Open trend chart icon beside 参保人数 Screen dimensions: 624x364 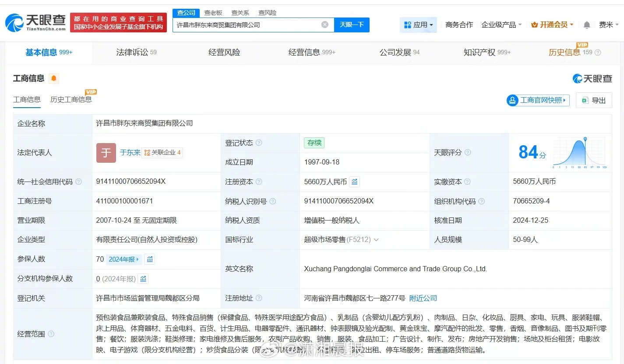[150, 259]
